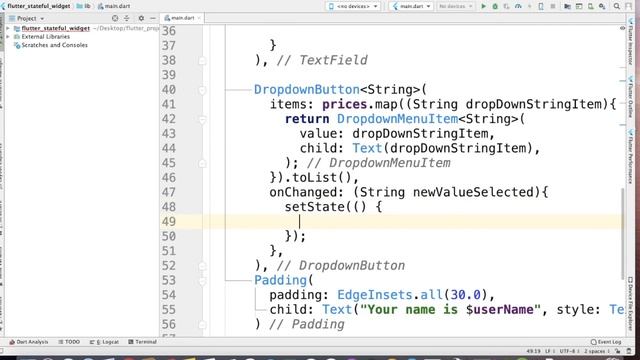The width and height of the screenshot is (640, 360).
Task: Select Scratches and Consoles
Action: 54,45
